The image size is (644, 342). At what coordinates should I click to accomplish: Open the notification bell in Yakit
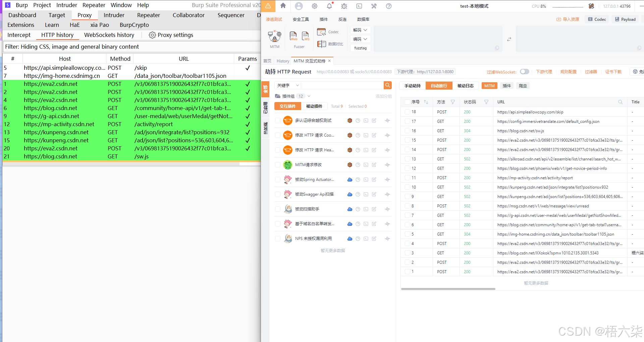(x=329, y=6)
